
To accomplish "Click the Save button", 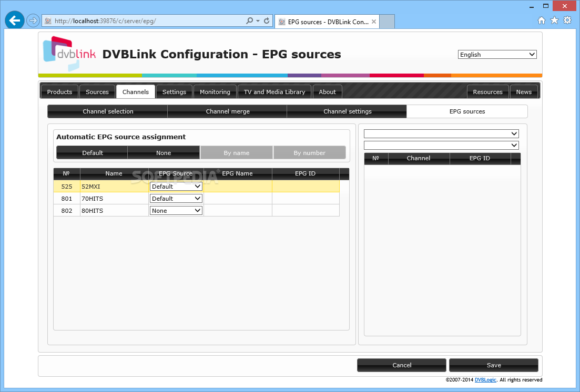I will (494, 365).
